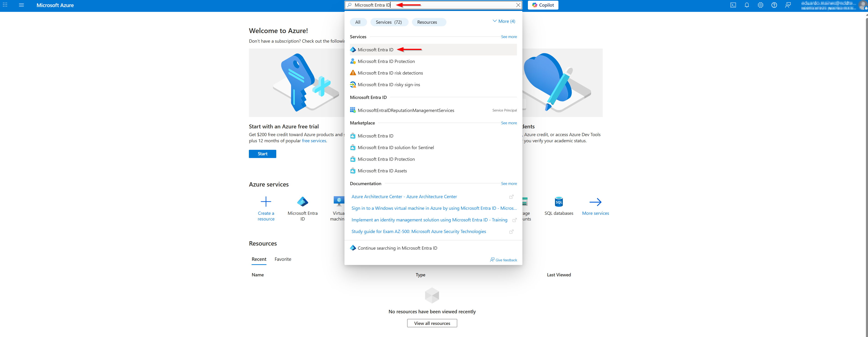Image resolution: width=868 pixels, height=337 pixels.
Task: Open Azure Cloud Shell from the top bar
Action: [733, 5]
